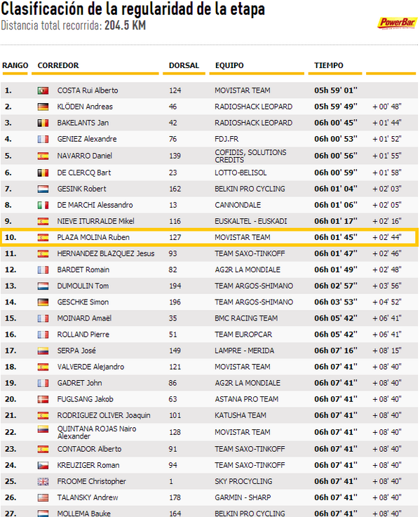Click team LAMPRE - MERIDA
The width and height of the screenshot is (420, 517).
pyautogui.click(x=244, y=351)
